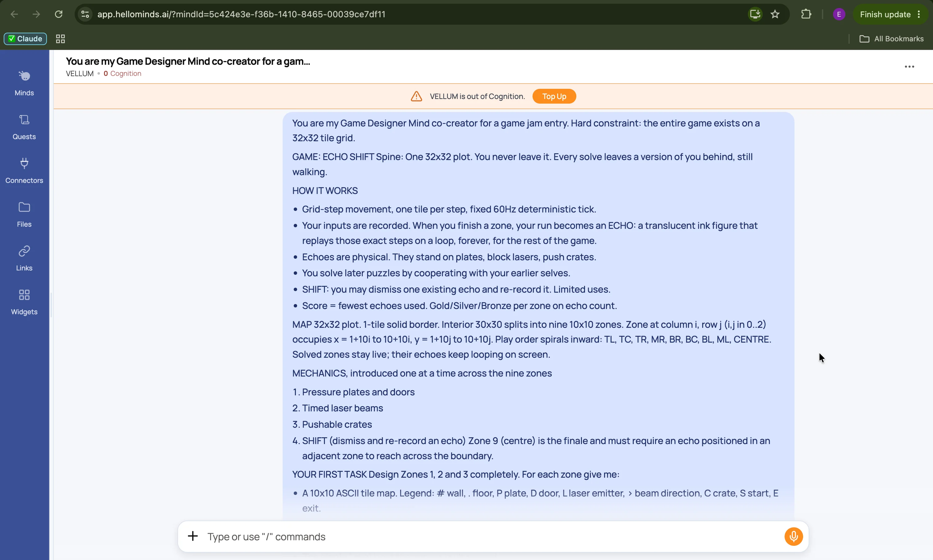Click the microphone voice input button
The image size is (933, 560).
point(793,536)
